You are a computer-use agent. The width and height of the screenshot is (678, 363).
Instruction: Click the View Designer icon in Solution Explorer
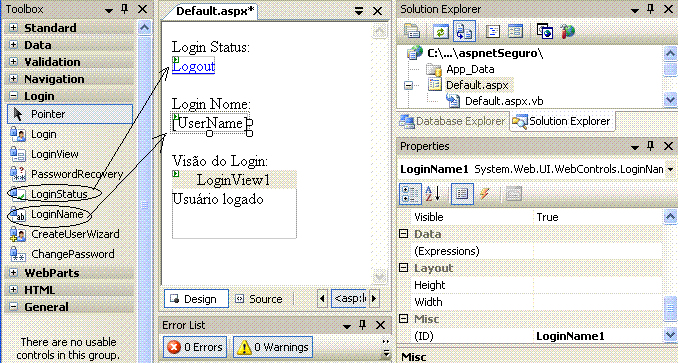[x=515, y=31]
